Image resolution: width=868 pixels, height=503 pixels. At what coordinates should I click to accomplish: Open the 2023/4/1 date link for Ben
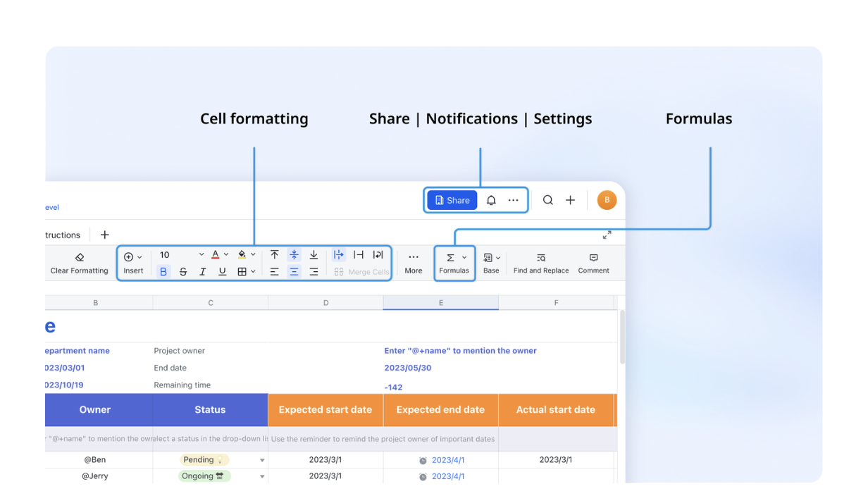(448, 460)
